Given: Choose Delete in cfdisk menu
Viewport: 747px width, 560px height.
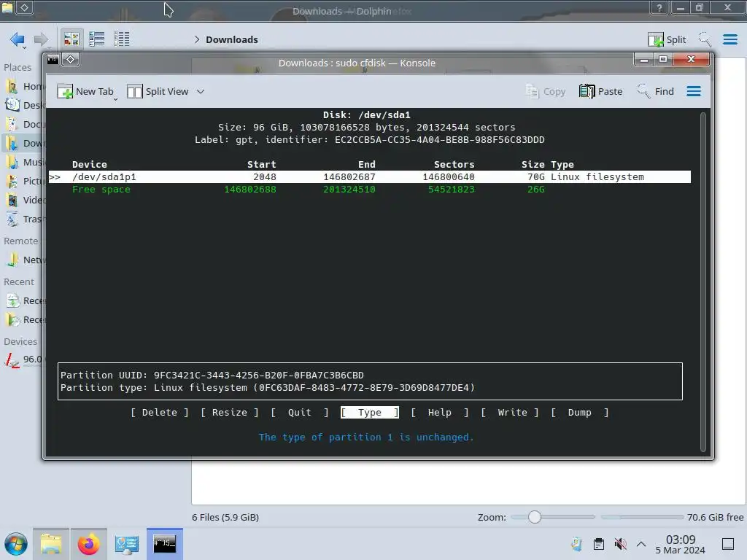Looking at the screenshot, I should pos(160,413).
